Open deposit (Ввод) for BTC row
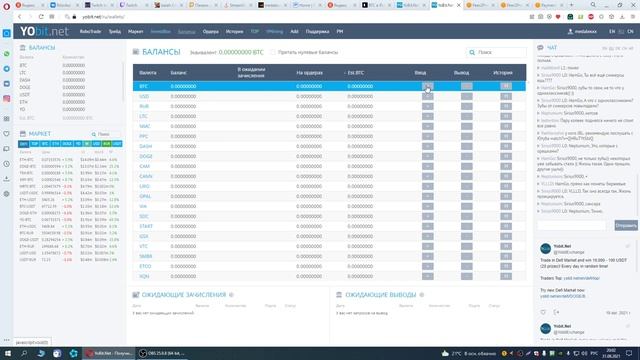The height and width of the screenshot is (360, 640). pos(427,86)
